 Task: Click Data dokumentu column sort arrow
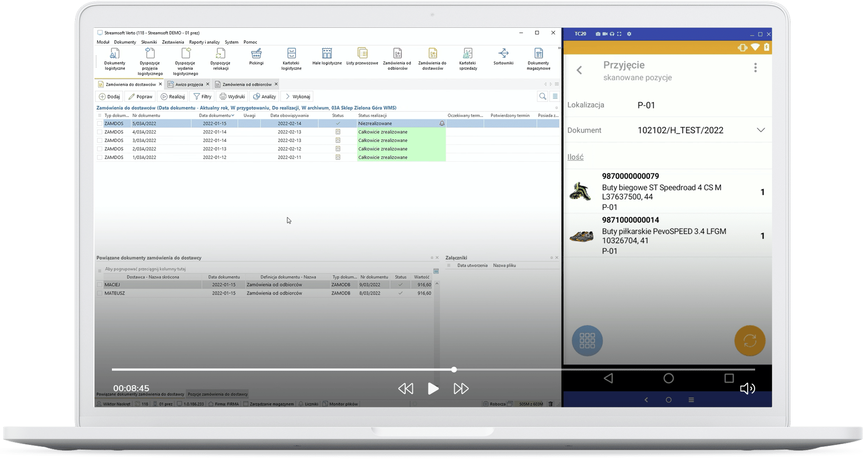[x=233, y=116]
